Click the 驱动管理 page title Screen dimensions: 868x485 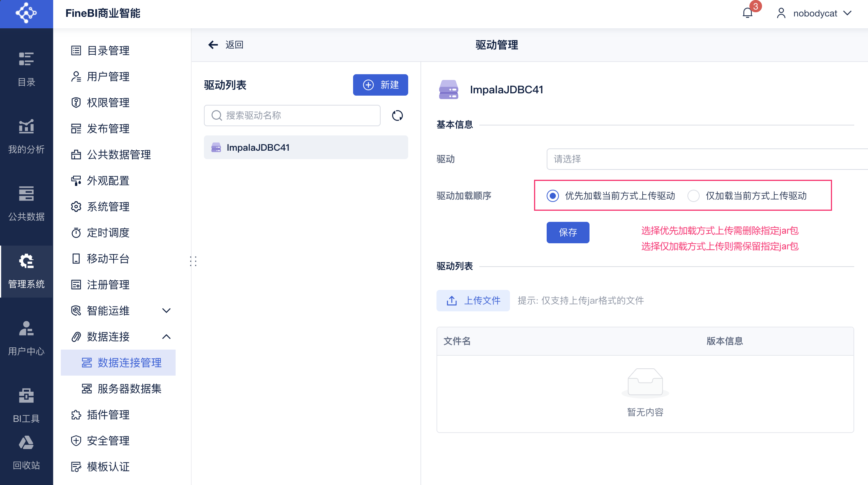pyautogui.click(x=497, y=45)
